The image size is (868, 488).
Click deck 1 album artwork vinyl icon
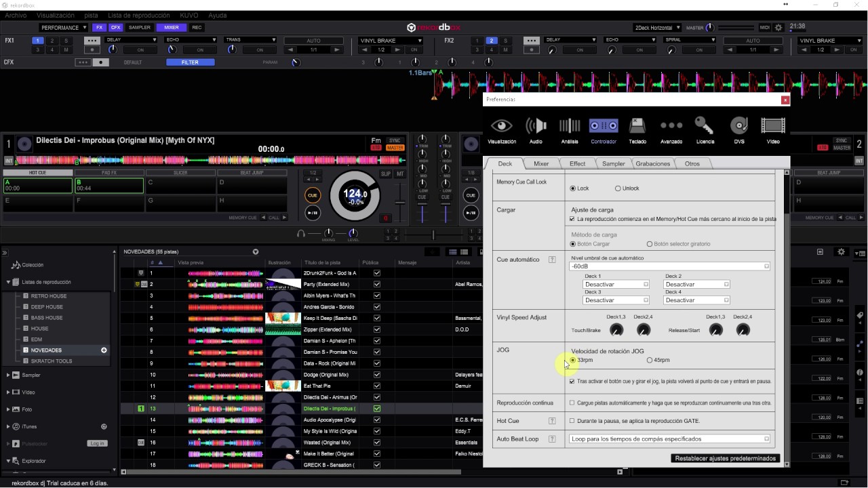pos(24,144)
